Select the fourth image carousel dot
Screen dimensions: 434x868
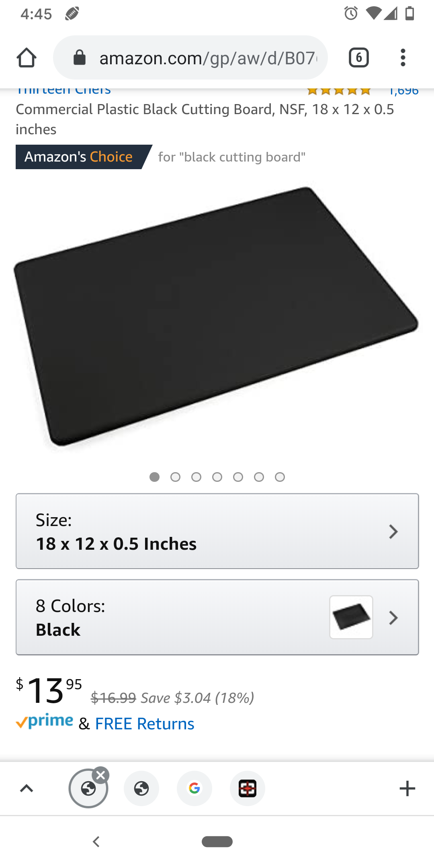tap(217, 477)
